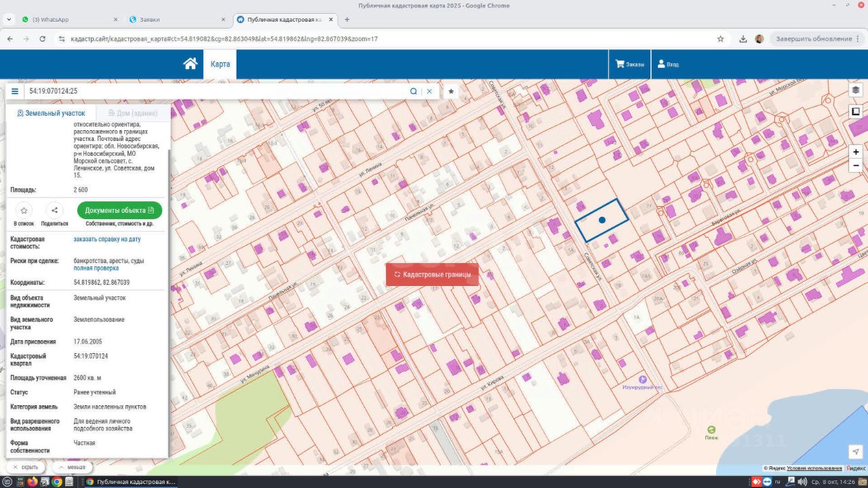Switch to the Земельный участок tab
Screen dimensions: 868x488
pyautogui.click(x=52, y=113)
